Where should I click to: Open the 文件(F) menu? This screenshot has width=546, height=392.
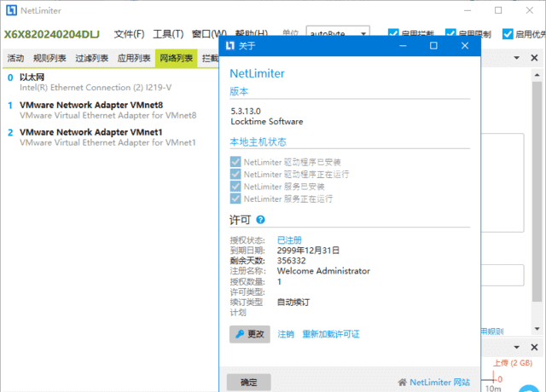tap(129, 34)
